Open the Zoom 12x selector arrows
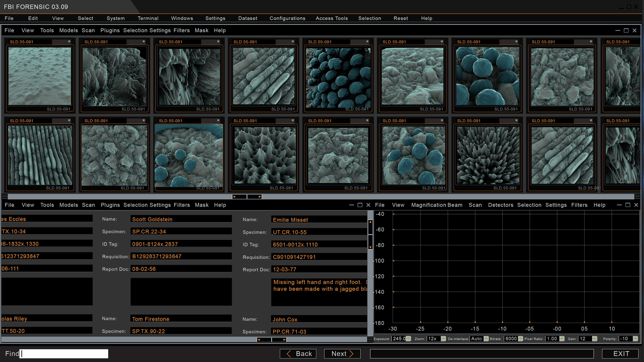Viewport: 644px width, 362px height. pyautogui.click(x=443, y=339)
